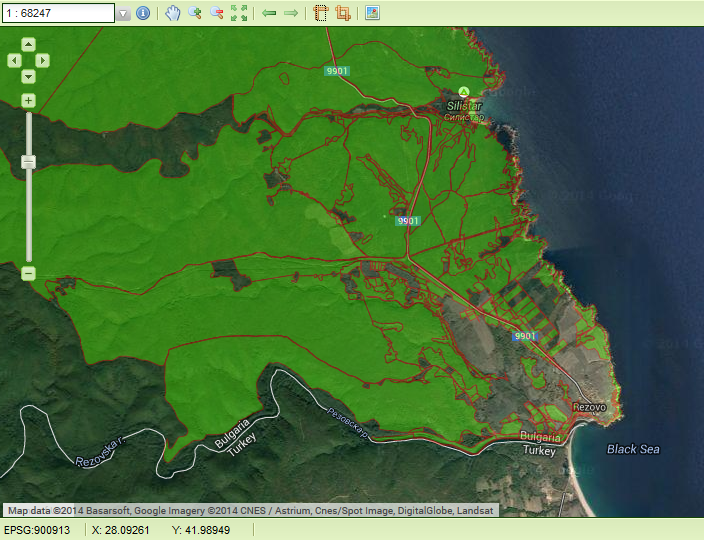Go back to previous map view
This screenshot has width=704, height=540.
(269, 14)
